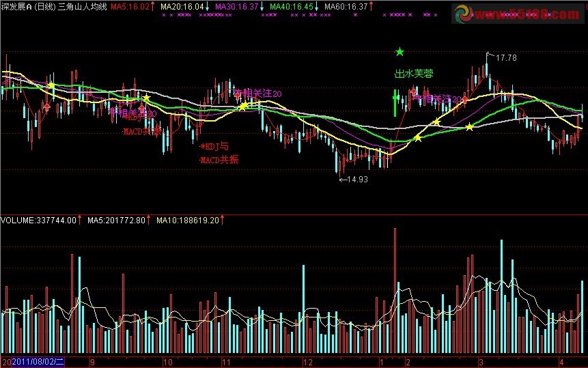The height and width of the screenshot is (368, 588).
Task: Click month 11 on the date axis
Action: coord(226,363)
